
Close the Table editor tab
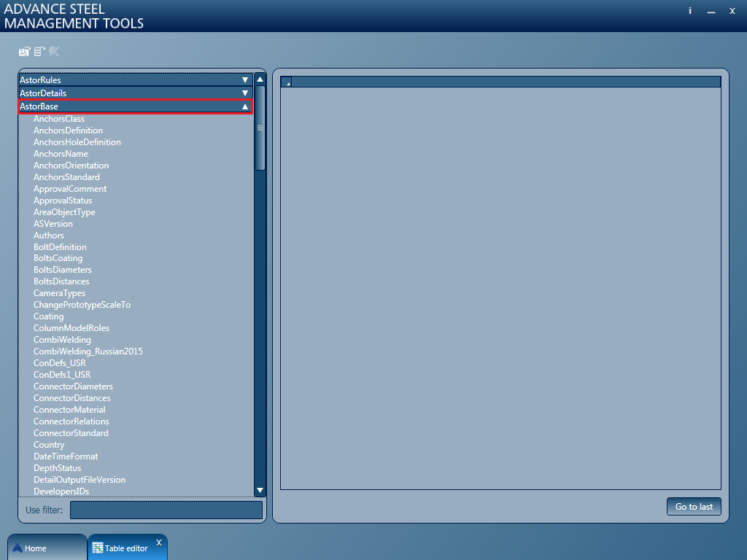tap(159, 542)
